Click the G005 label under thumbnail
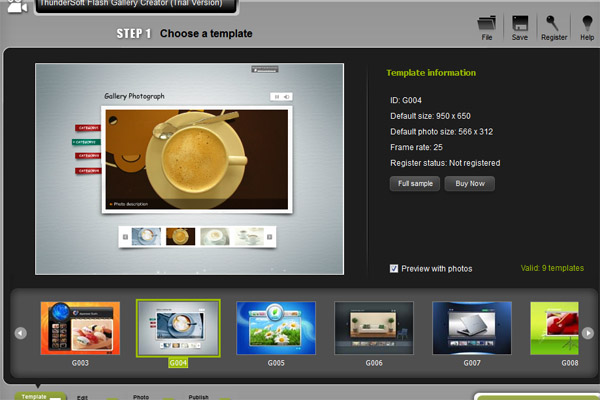Image resolution: width=600 pixels, height=400 pixels. click(x=276, y=362)
